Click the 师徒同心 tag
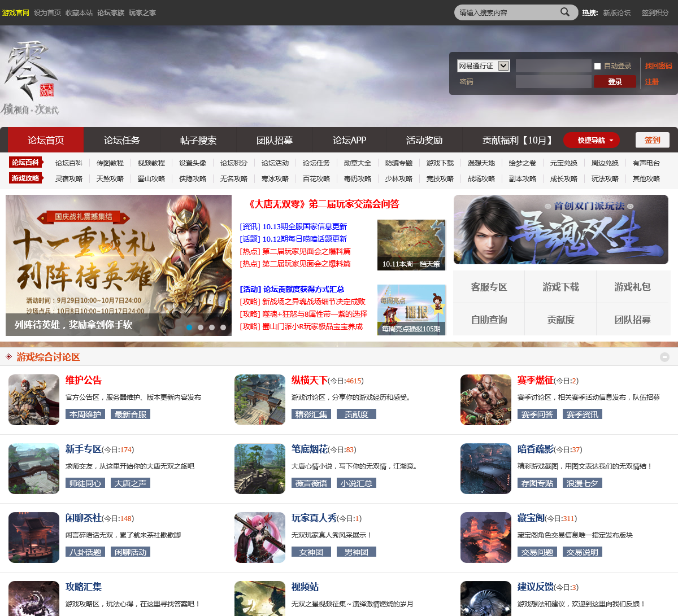Image resolution: width=678 pixels, height=616 pixels. pos(85,483)
